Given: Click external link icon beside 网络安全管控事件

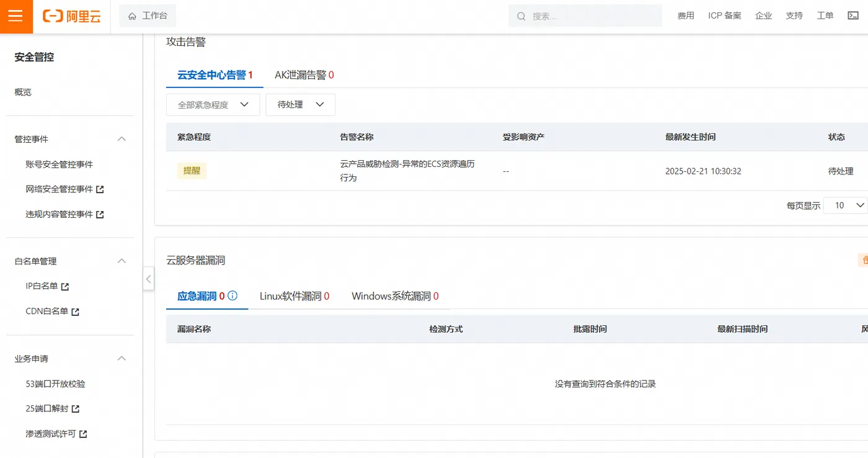Looking at the screenshot, I should pyautogui.click(x=100, y=189).
